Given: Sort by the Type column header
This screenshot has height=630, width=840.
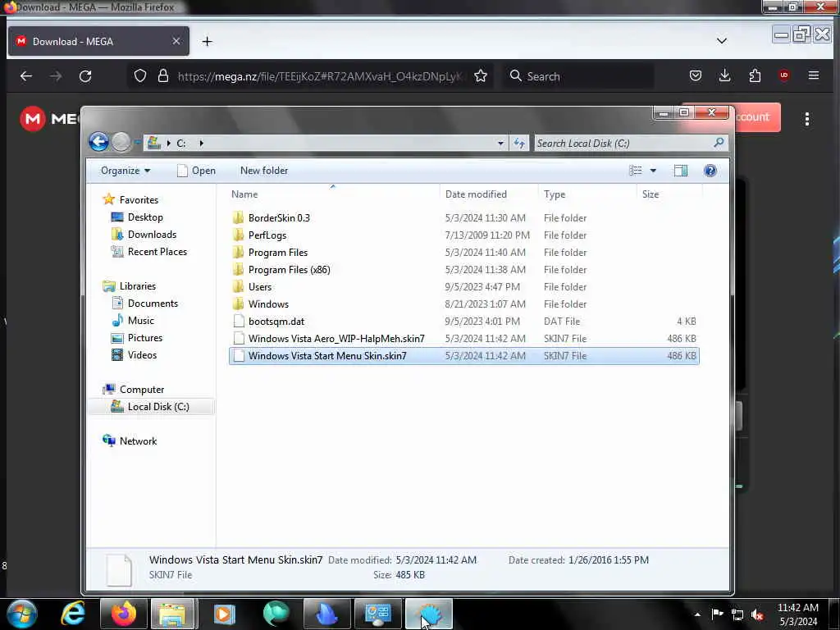Looking at the screenshot, I should pos(587,194).
